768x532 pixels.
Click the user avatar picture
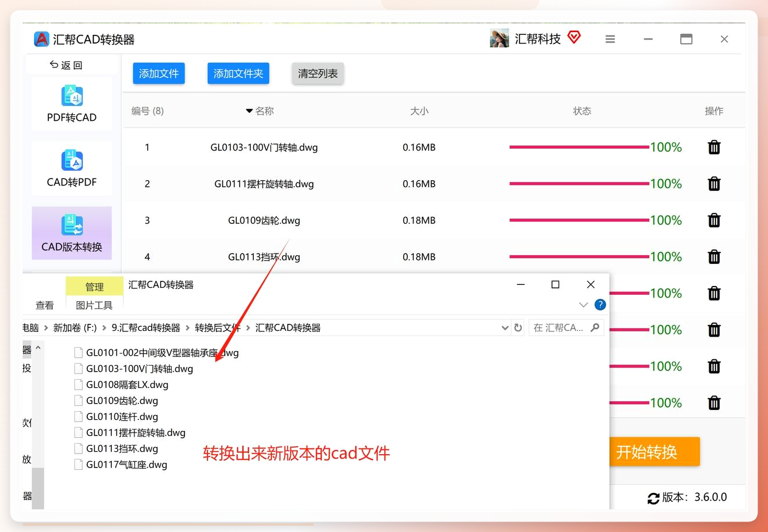[x=499, y=38]
